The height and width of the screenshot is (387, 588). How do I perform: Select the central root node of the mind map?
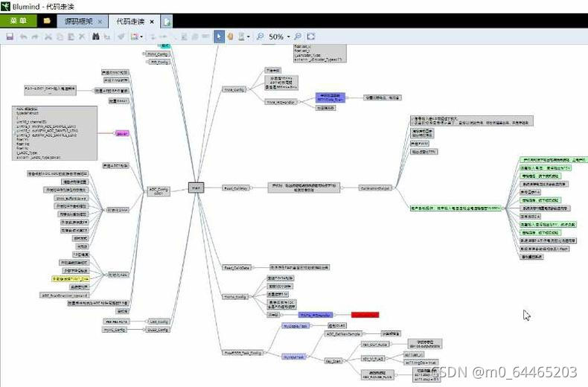[x=196, y=188]
